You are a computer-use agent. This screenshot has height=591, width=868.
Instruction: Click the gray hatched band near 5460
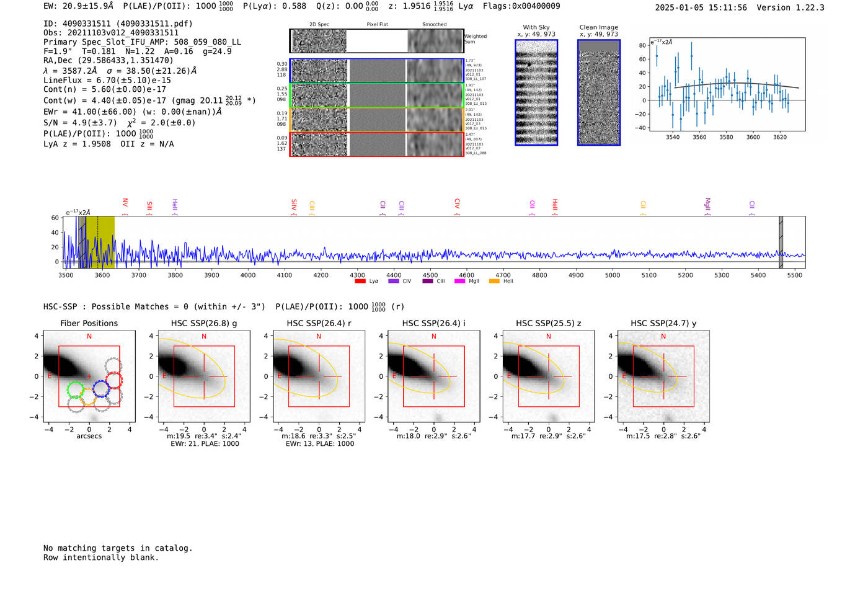781,242
